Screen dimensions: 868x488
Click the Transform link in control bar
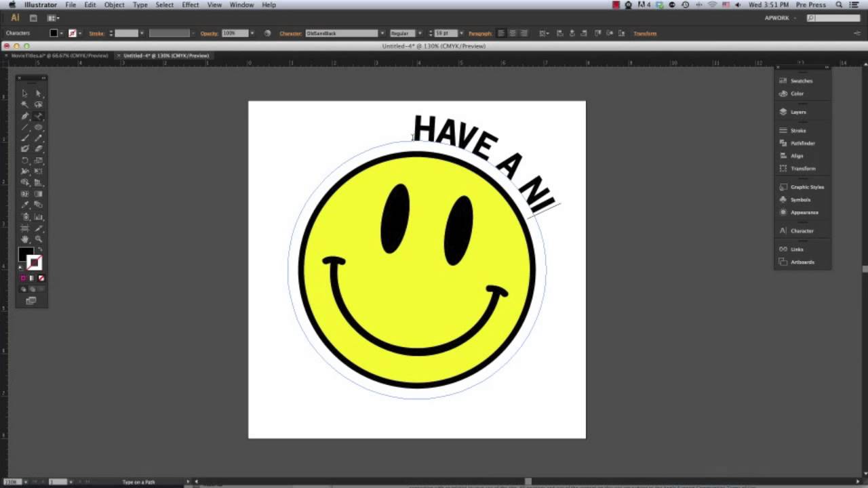coord(645,33)
